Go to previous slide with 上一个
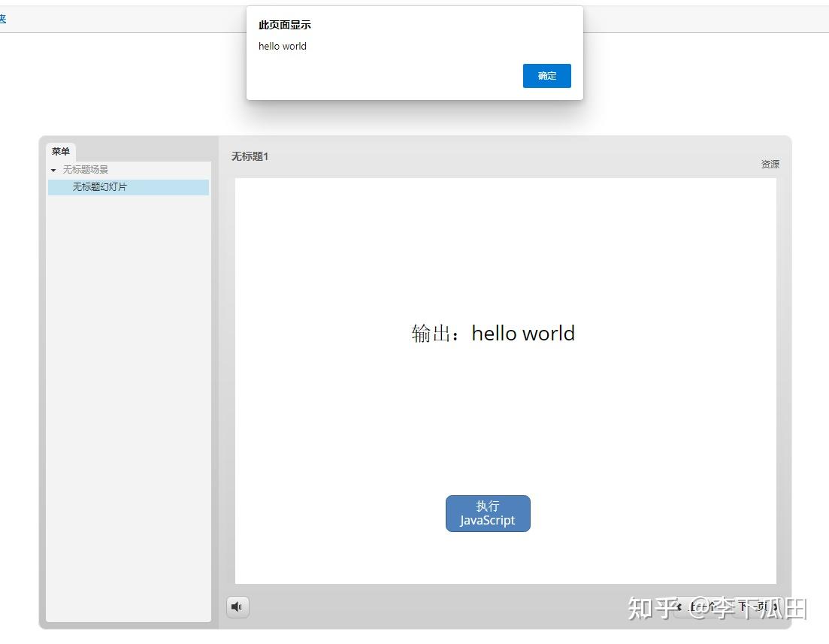 [702, 607]
